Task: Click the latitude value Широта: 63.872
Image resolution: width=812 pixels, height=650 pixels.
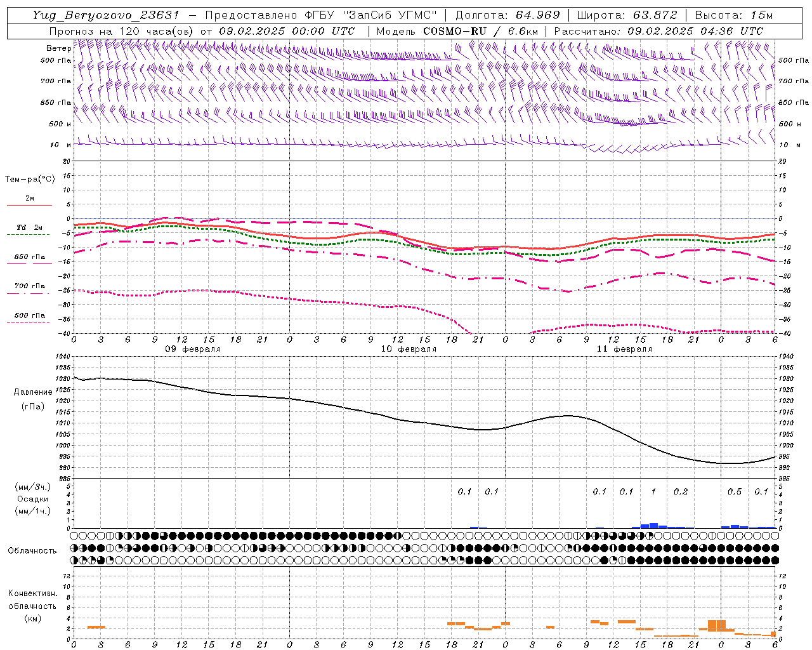Action: pos(627,15)
